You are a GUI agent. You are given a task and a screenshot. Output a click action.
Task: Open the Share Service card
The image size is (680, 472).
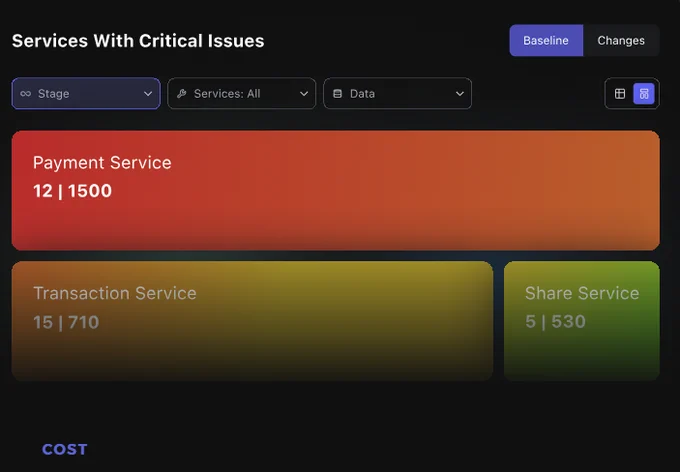tap(582, 321)
